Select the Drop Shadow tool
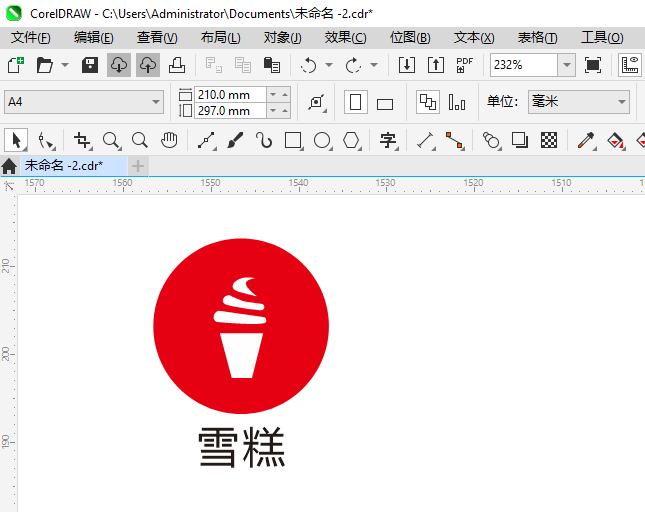This screenshot has height=512, width=645. [x=520, y=140]
